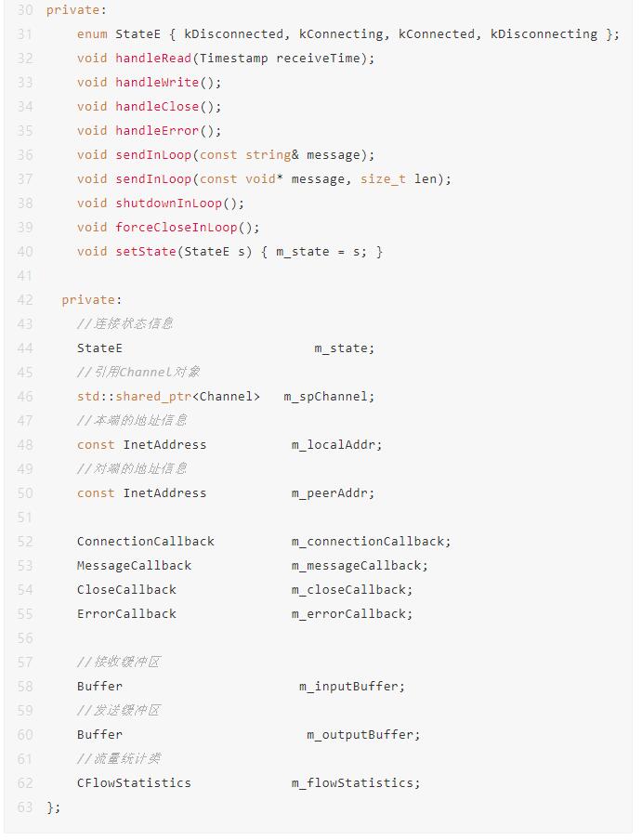Click the enum keyword on line 31
This screenshot has height=840, width=642.
[x=92, y=34]
